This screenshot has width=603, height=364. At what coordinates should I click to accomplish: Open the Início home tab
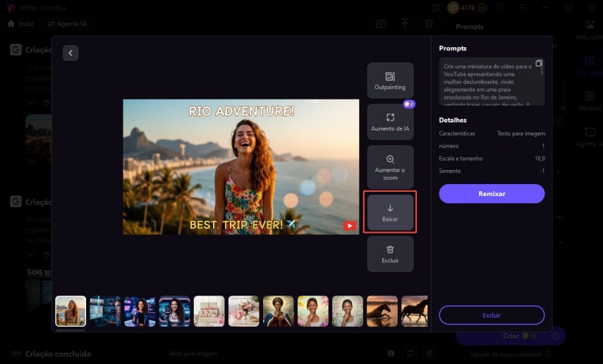20,23
